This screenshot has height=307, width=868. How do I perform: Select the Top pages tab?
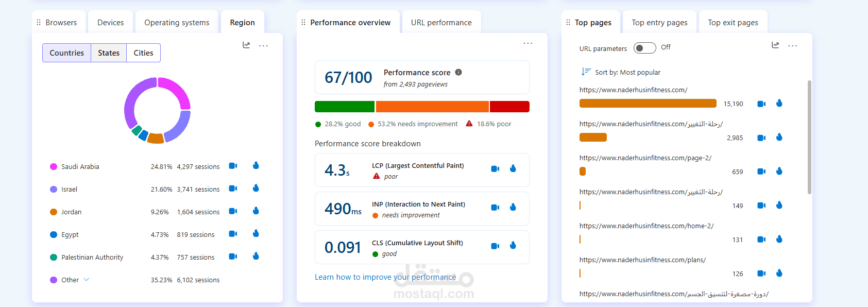(593, 23)
